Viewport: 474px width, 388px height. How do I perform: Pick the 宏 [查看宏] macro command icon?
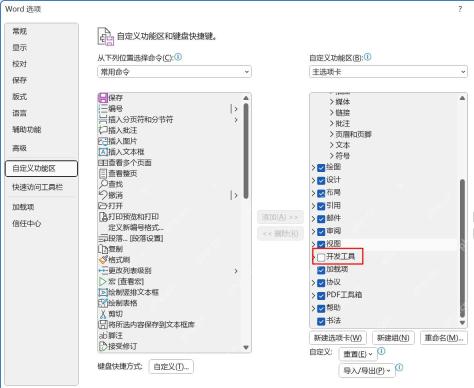(103, 281)
